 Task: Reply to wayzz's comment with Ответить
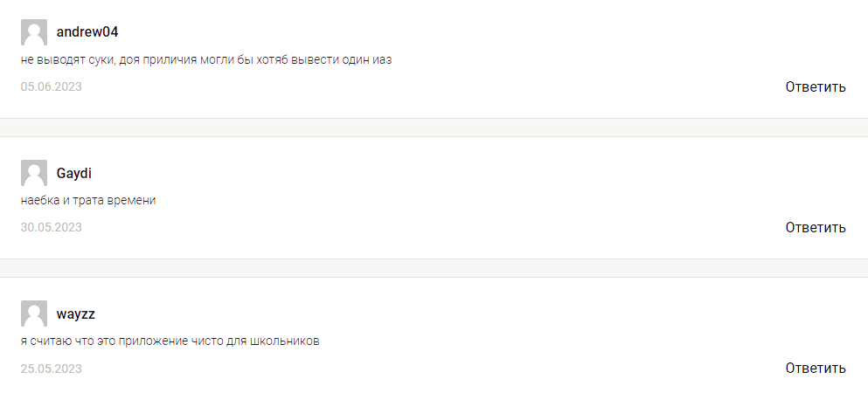tap(815, 369)
